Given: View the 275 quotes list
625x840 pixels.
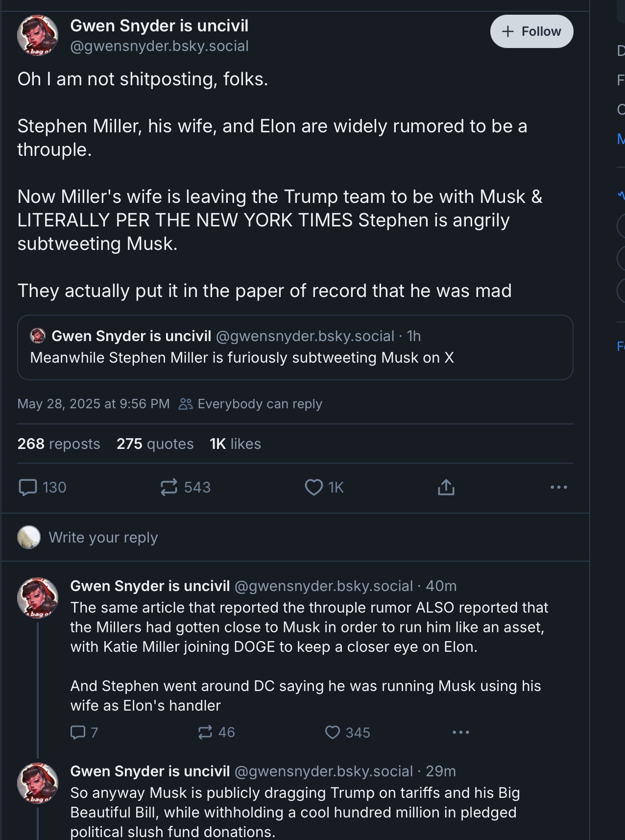Looking at the screenshot, I should 155,444.
